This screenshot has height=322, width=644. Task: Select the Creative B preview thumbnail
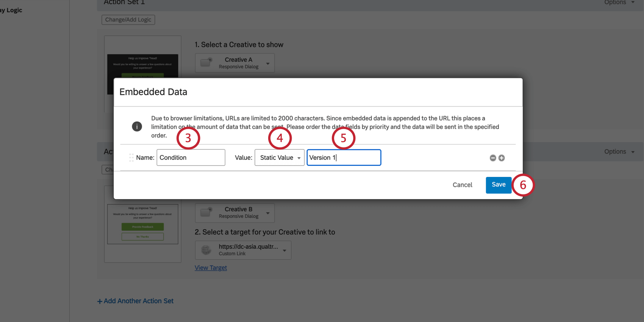click(143, 224)
